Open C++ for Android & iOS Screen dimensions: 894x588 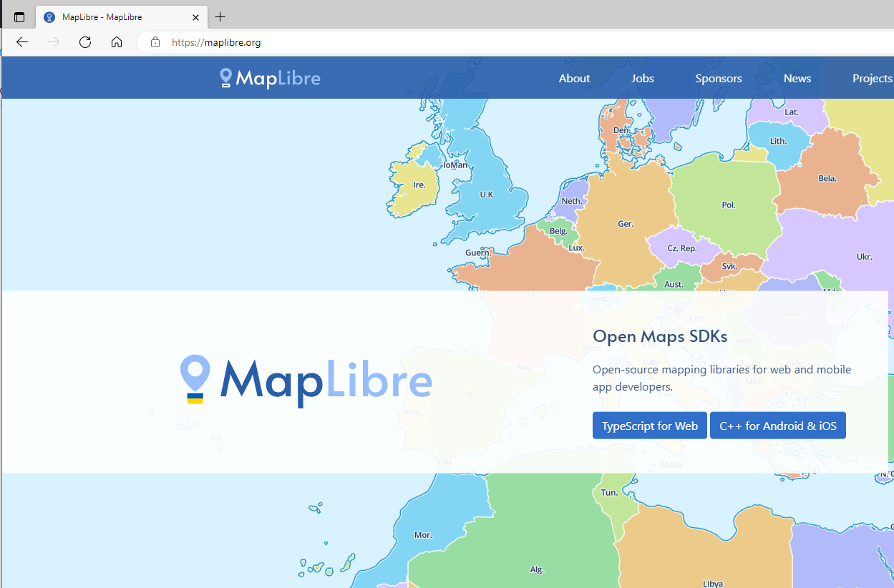click(x=777, y=425)
